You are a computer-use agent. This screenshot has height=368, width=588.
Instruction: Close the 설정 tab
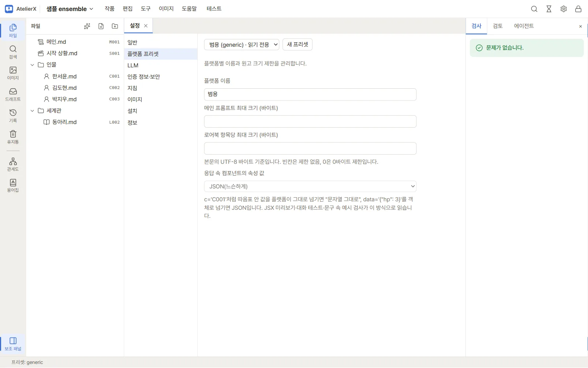click(x=146, y=26)
